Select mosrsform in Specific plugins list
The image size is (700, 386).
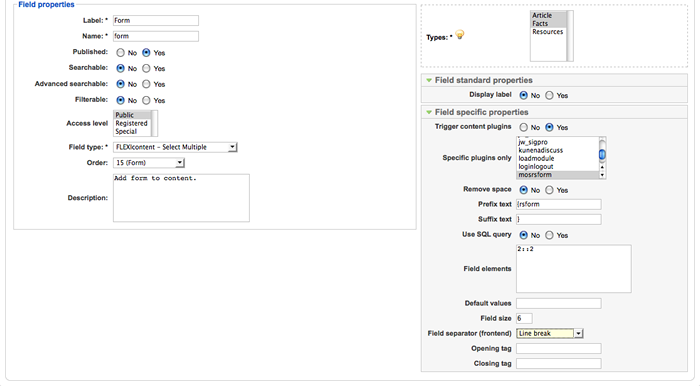point(558,174)
